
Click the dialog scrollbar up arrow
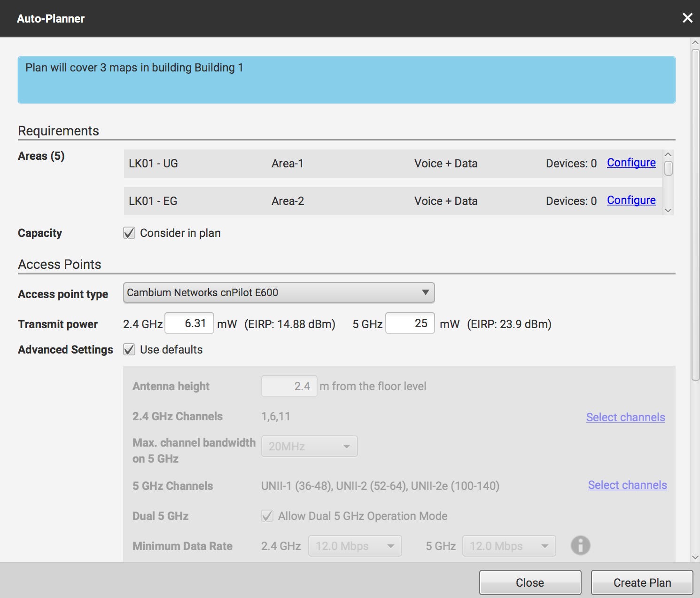click(695, 43)
